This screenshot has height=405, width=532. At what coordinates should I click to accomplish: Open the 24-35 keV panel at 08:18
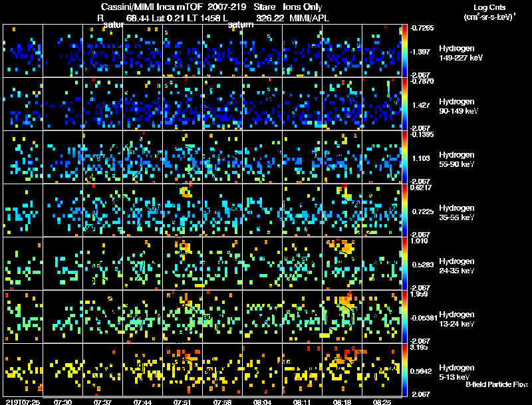(x=342, y=263)
